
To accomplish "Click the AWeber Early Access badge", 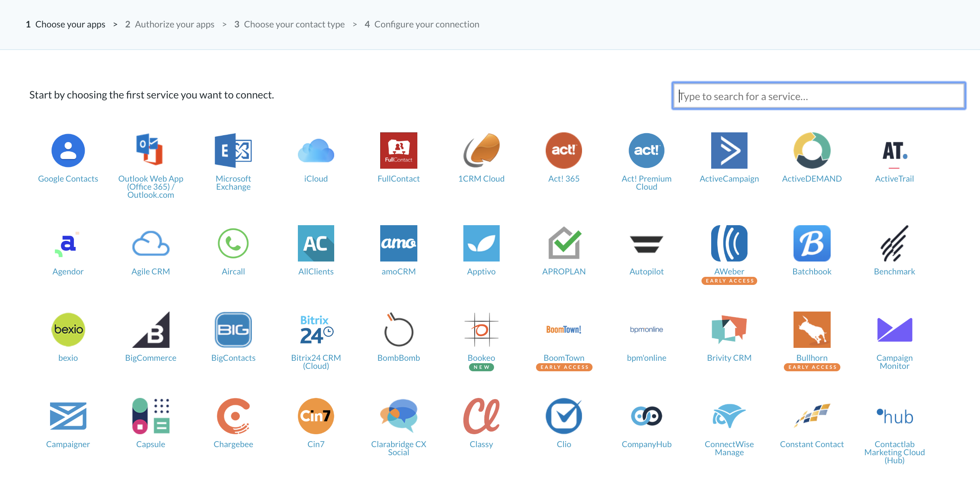I will [729, 281].
